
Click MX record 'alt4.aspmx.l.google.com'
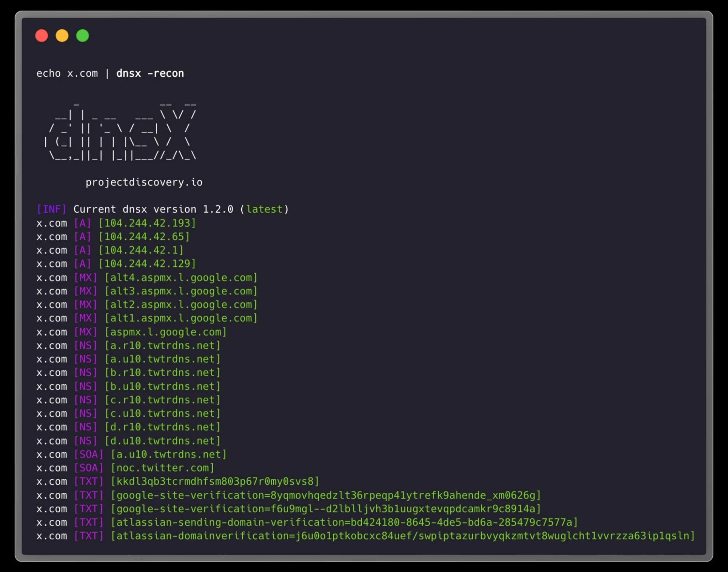(181, 278)
